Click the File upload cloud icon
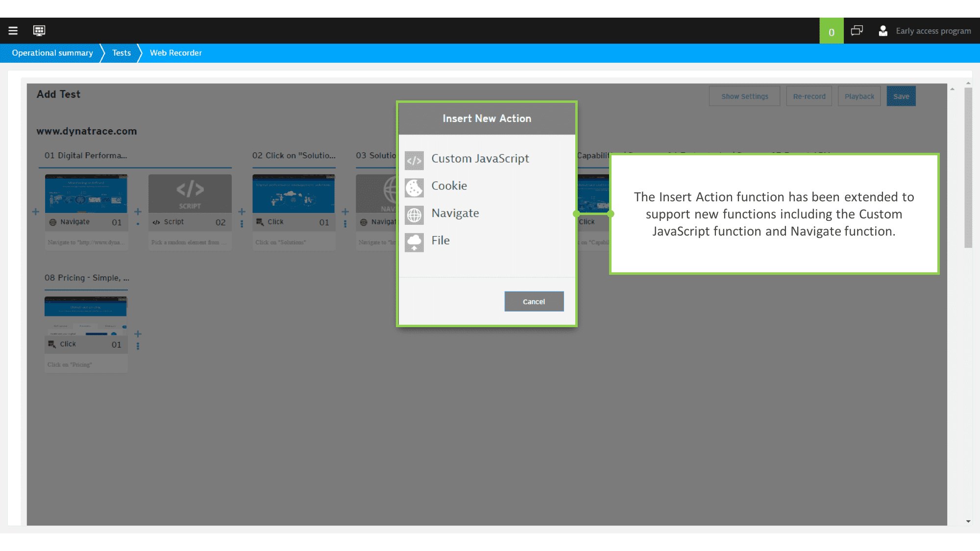The width and height of the screenshot is (980, 551). 414,242
